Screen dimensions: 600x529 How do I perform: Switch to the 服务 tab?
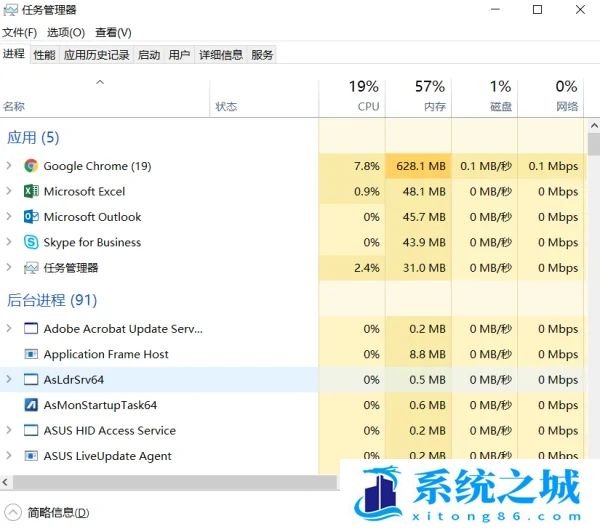[x=262, y=55]
